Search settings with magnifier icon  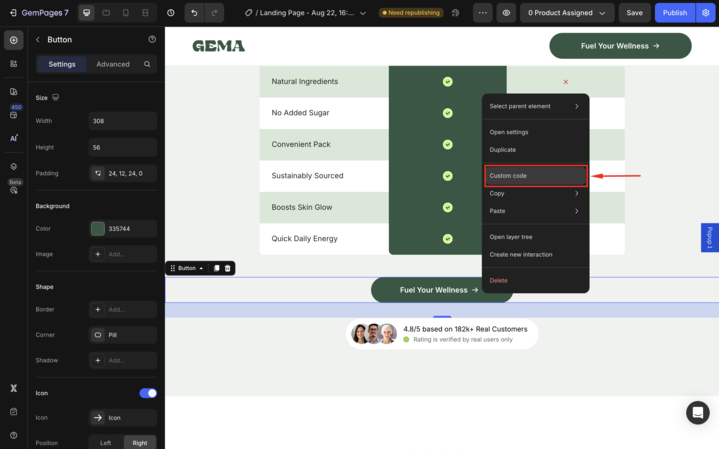(x=147, y=64)
